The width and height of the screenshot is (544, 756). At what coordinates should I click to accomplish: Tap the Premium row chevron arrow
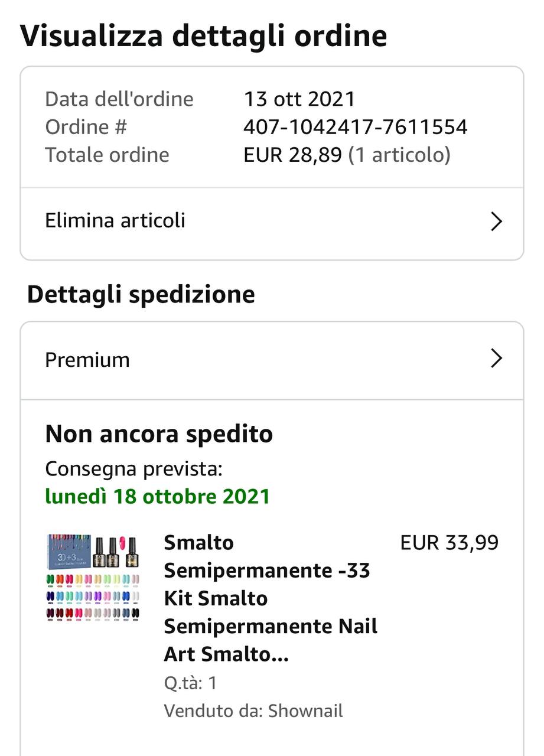(x=497, y=359)
